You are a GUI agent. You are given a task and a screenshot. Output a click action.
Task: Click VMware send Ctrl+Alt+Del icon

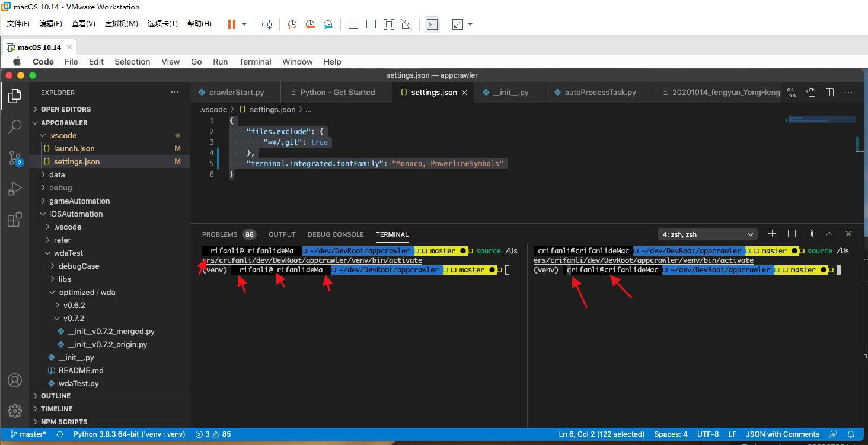point(267,24)
